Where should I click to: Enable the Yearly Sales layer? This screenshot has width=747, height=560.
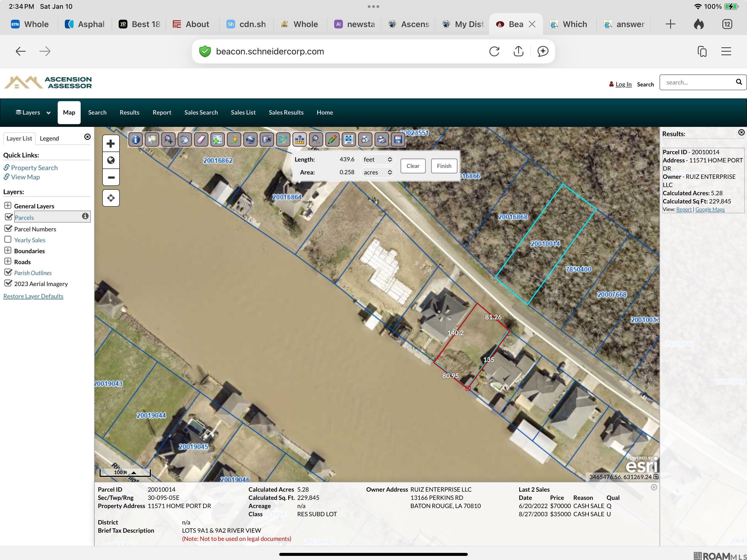tap(8, 239)
